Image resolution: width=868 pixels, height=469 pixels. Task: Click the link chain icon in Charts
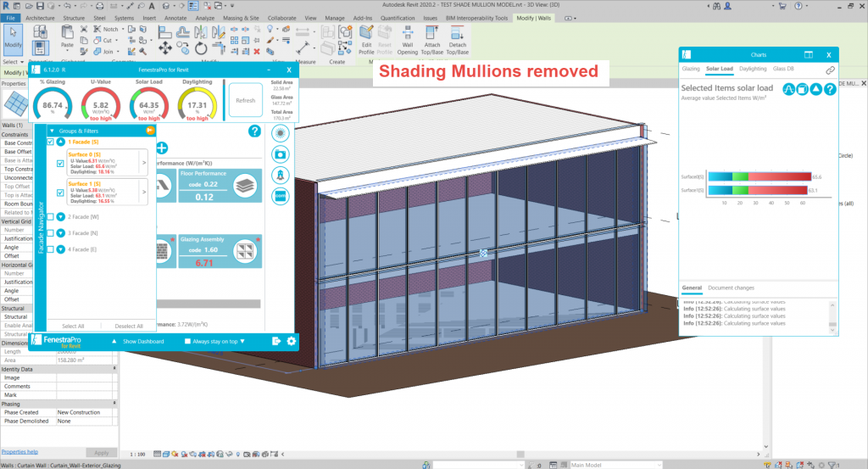tap(830, 70)
